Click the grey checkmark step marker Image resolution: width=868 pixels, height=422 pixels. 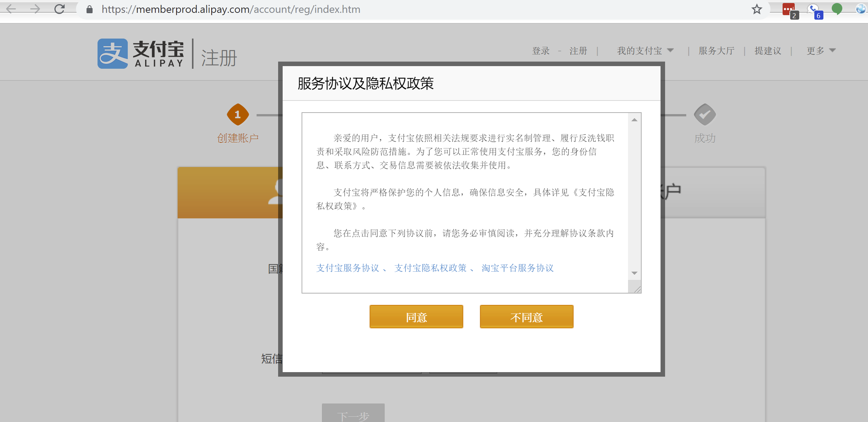coord(705,114)
